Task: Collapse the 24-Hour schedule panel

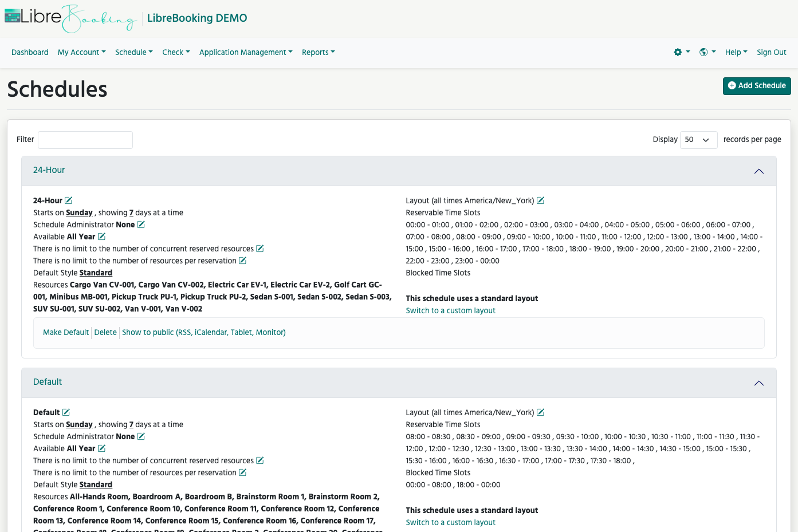Action: pos(759,171)
